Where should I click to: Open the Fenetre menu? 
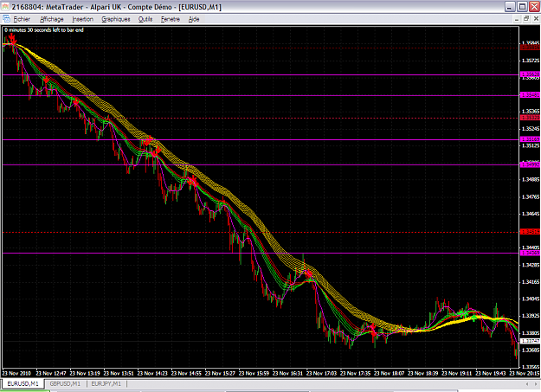[x=171, y=19]
